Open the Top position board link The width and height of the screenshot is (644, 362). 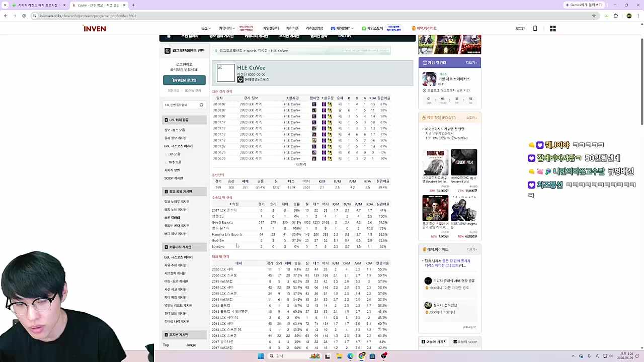tap(166, 345)
